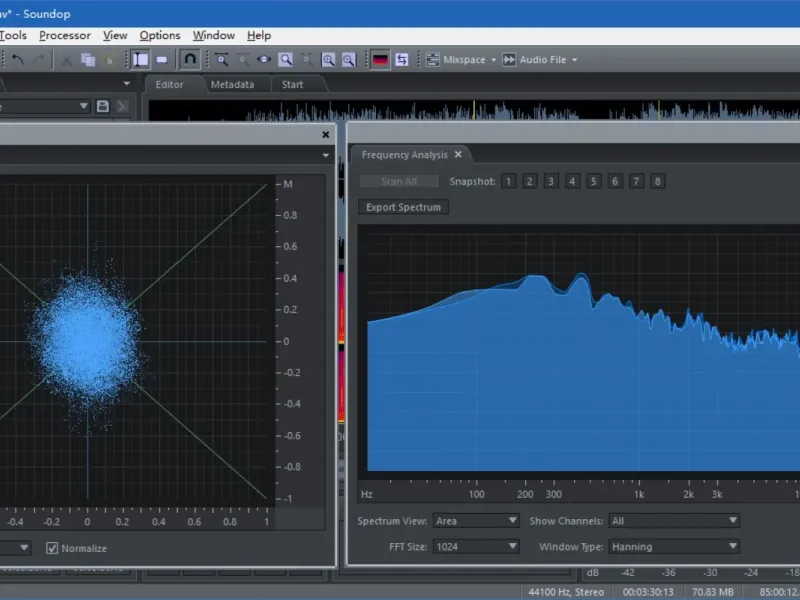The height and width of the screenshot is (600, 800).
Task: Expand the Window Type dropdown
Action: [x=673, y=547]
